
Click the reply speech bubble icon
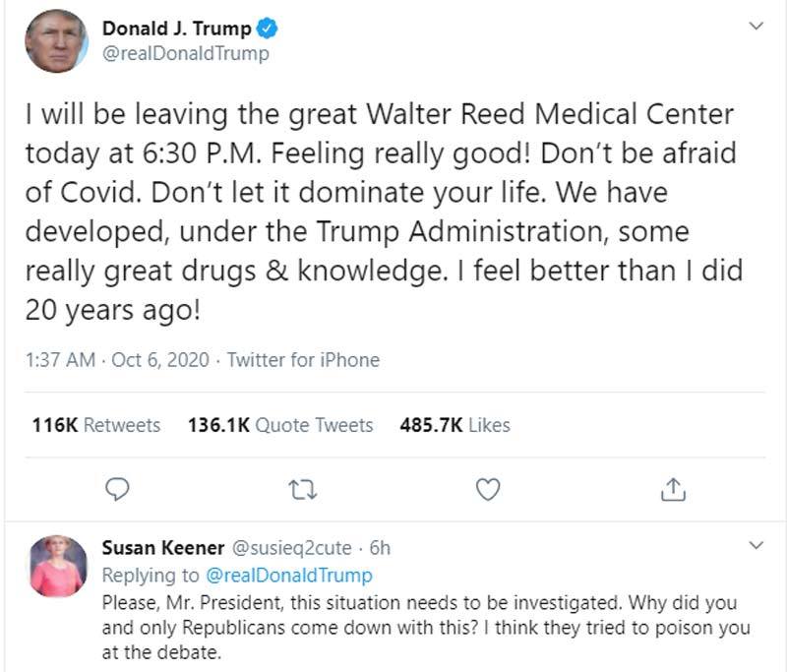point(117,487)
